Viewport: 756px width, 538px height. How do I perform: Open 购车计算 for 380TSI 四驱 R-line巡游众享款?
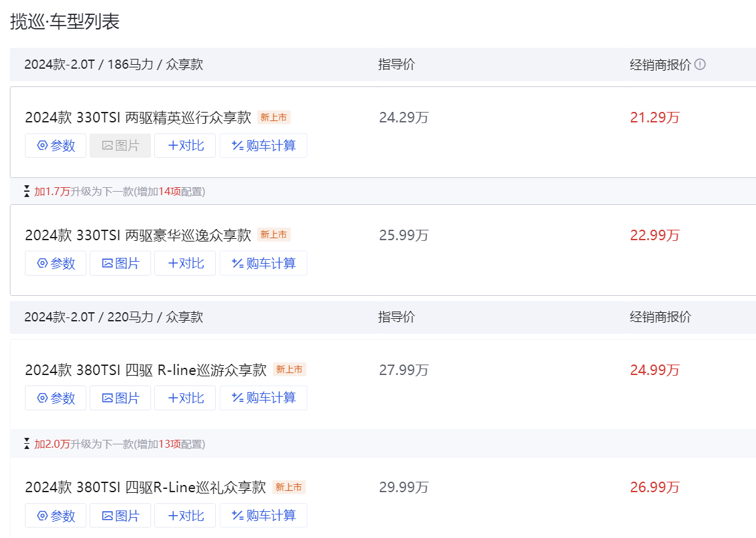(264, 398)
